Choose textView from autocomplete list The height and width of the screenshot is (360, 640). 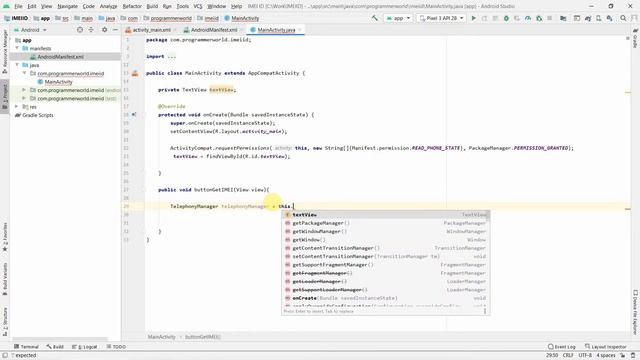tap(386, 215)
